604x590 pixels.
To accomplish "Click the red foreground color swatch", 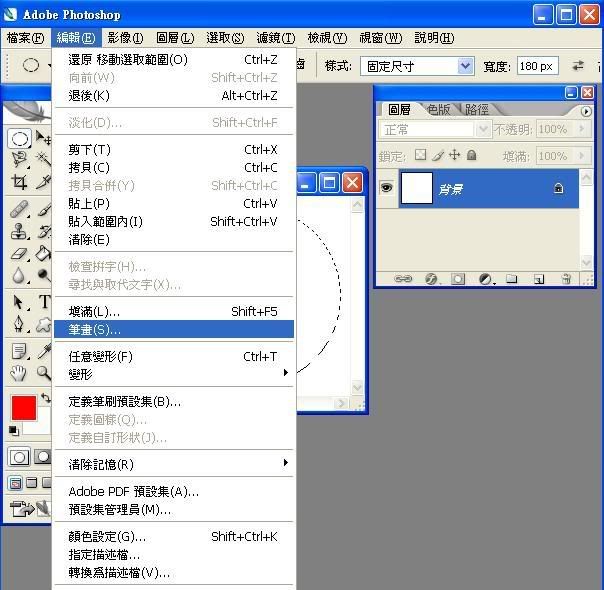I will click(24, 407).
